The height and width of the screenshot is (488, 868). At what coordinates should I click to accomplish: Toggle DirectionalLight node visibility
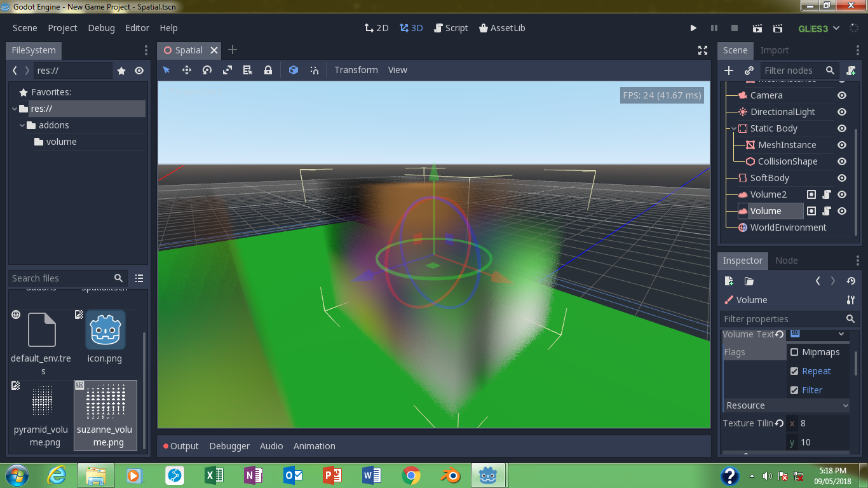(x=842, y=112)
